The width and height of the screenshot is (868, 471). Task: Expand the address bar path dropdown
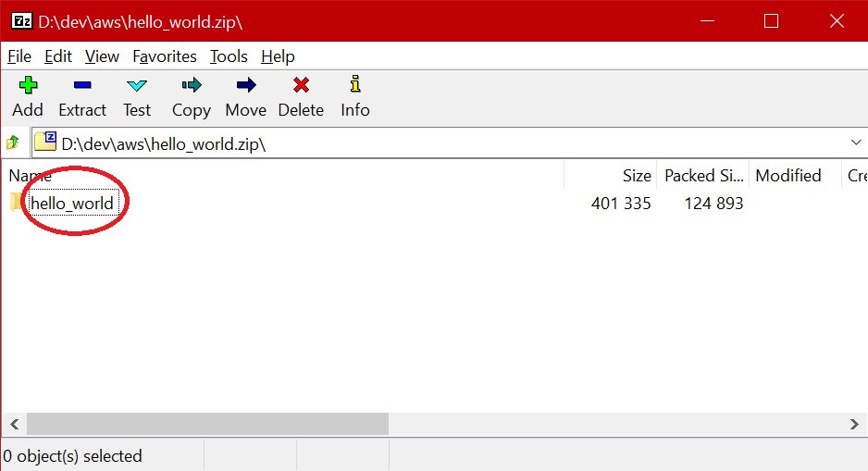pos(856,143)
